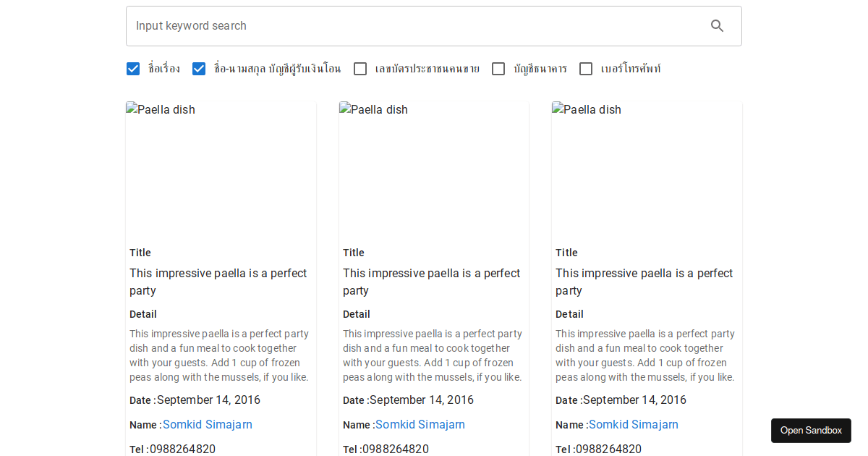Click the right card's date September 14, 2016
868x456 pixels.
coord(634,400)
